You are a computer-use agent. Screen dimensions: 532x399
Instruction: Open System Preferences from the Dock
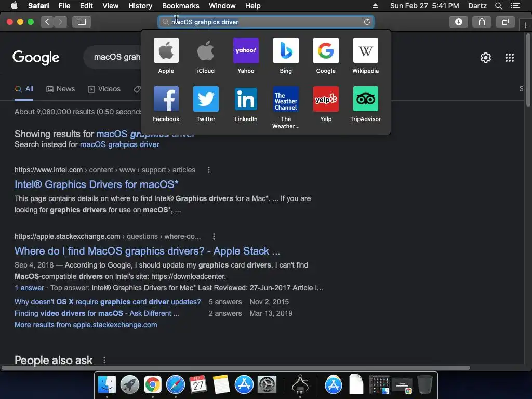tap(267, 385)
